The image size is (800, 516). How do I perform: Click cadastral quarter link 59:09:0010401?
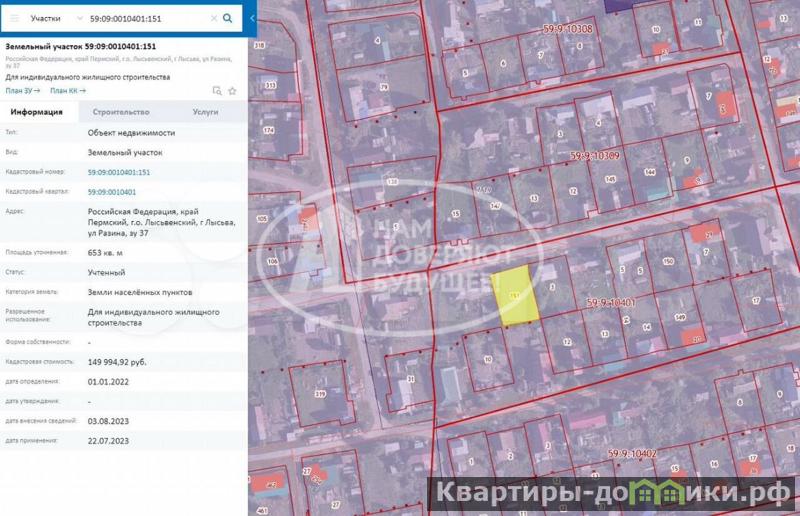112,191
